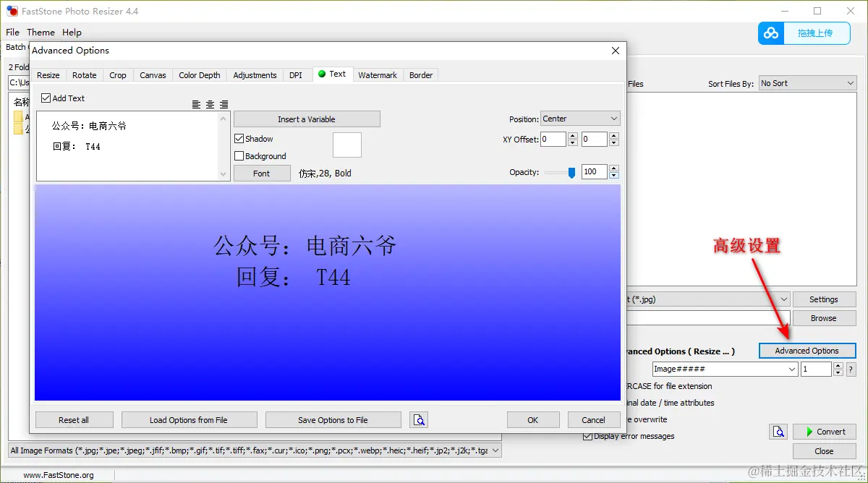Click Reset all button

[x=74, y=420]
